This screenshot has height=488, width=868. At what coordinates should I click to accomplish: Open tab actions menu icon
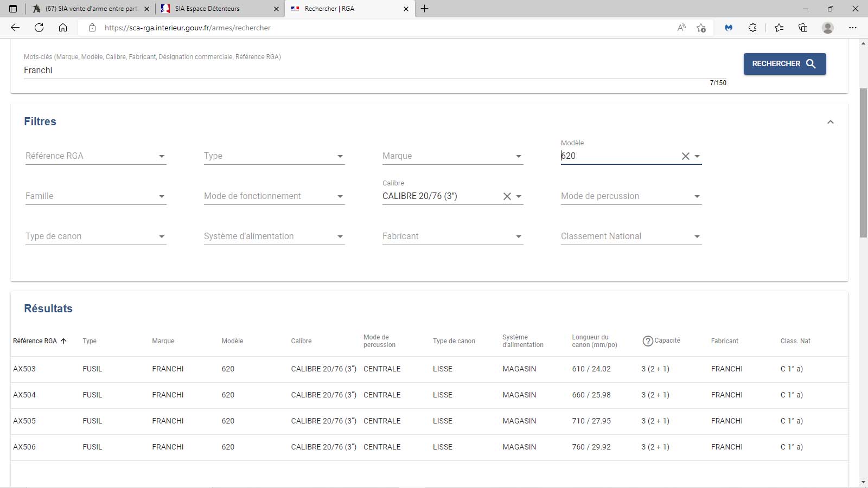pyautogui.click(x=13, y=9)
